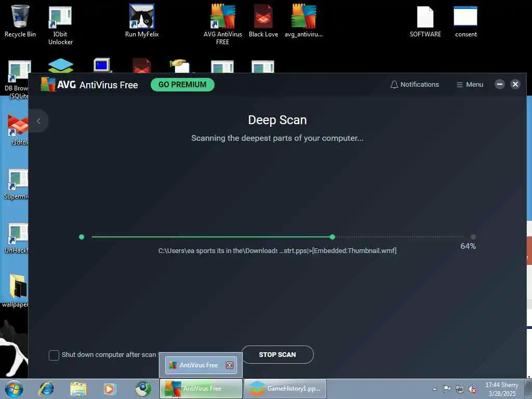Screen dimensions: 532x399
Task: Open UnHackMe desktop shortcut
Action: [x=16, y=238]
